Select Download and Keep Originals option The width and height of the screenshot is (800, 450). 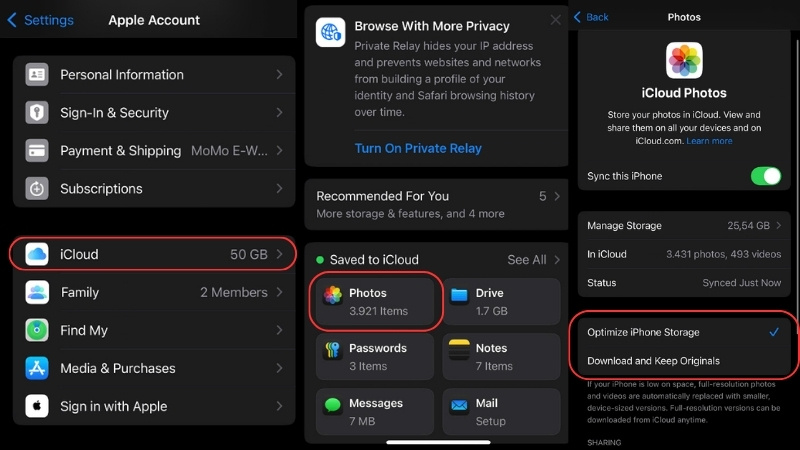pyautogui.click(x=684, y=361)
